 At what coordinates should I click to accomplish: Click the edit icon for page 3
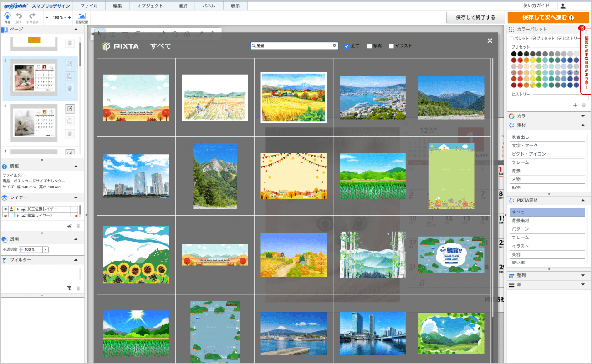[70, 109]
